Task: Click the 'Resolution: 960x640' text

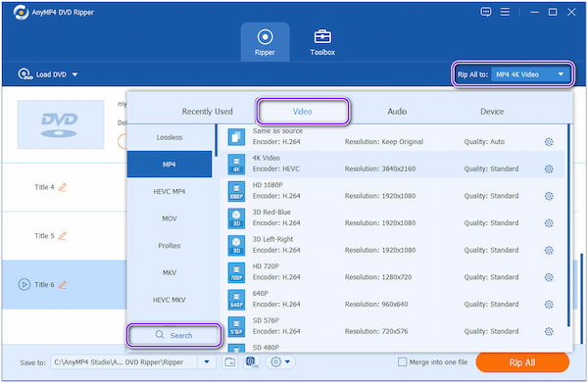Action: [376, 304]
